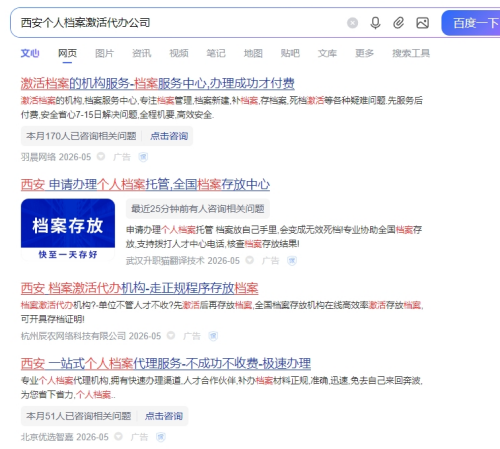The width and height of the screenshot is (500, 449).
Task: Click the shield icon in 武汉升职猫翻译技术 row
Action: 292,261
